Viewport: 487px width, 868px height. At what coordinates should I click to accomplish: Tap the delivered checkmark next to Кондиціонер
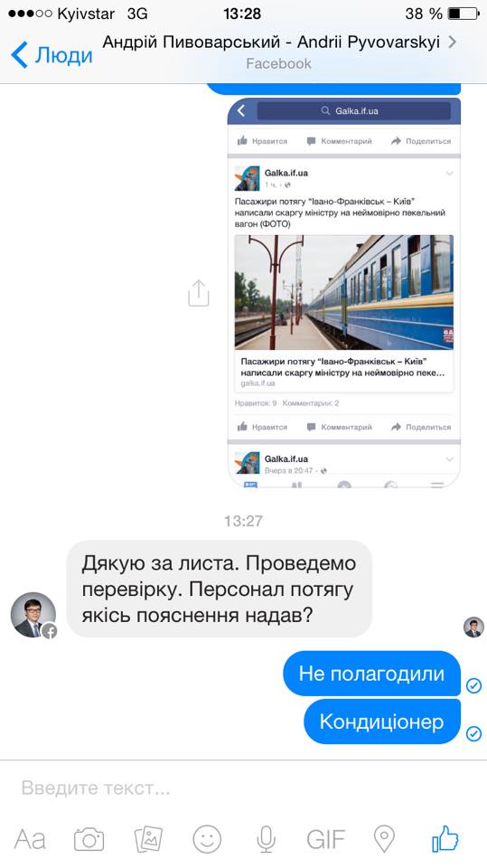(x=473, y=733)
